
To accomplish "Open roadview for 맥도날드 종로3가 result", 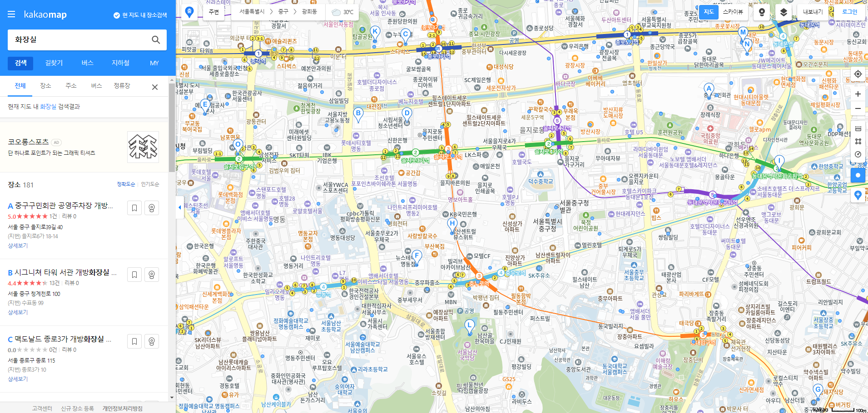I will (x=152, y=341).
